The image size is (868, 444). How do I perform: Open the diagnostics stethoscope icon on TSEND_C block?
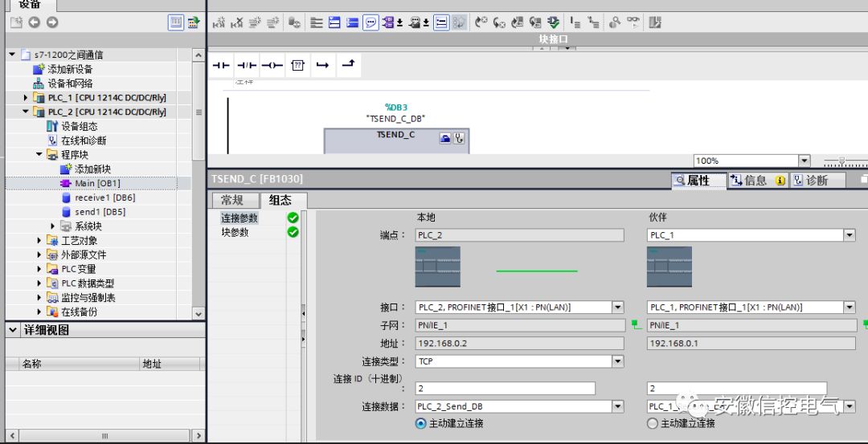pos(459,138)
